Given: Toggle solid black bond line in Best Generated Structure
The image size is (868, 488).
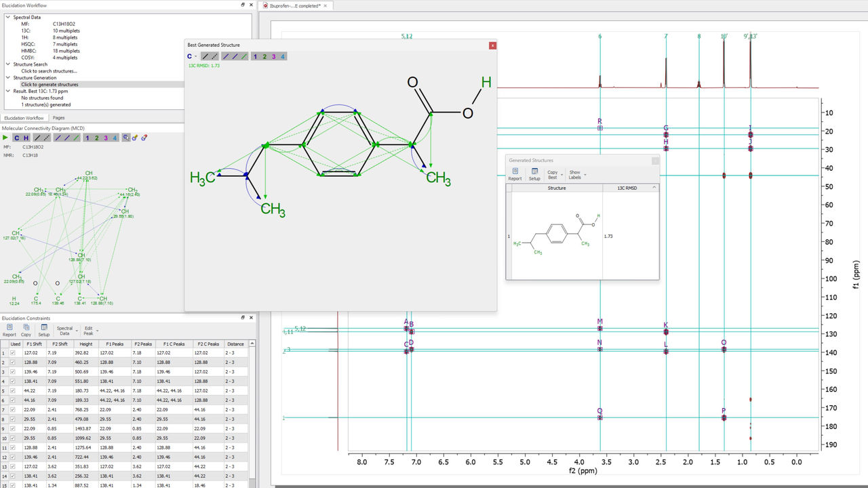Looking at the screenshot, I should 206,56.
